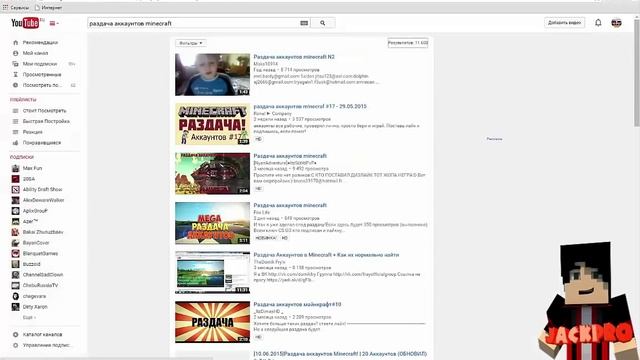
Task: Open title 'Раздача аккаунтов майнкрафт#10'
Action: (x=297, y=304)
